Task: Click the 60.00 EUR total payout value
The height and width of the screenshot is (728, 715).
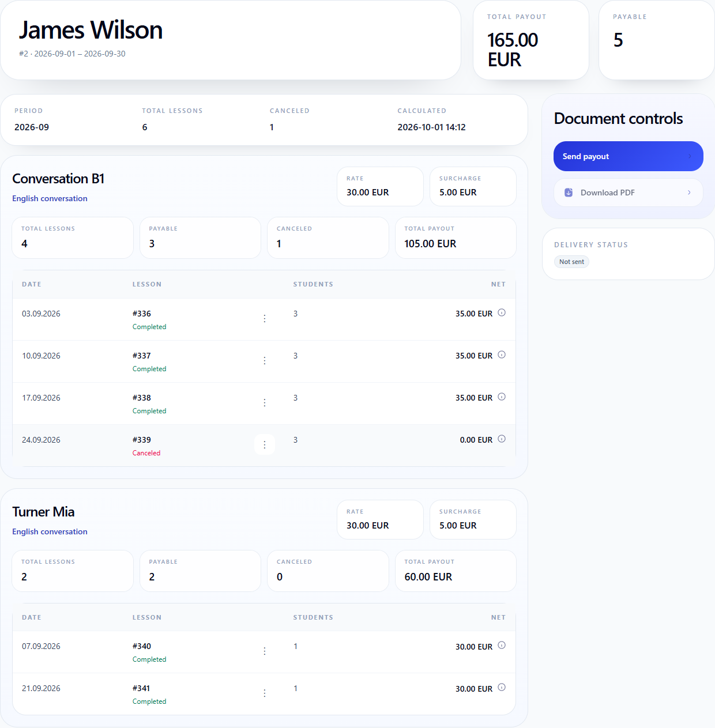Action: coord(428,577)
